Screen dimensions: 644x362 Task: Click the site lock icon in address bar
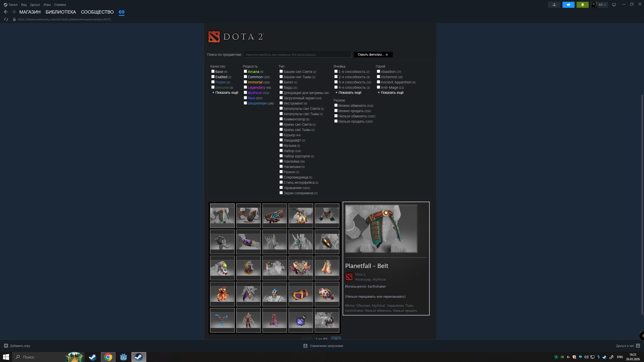(14, 19)
